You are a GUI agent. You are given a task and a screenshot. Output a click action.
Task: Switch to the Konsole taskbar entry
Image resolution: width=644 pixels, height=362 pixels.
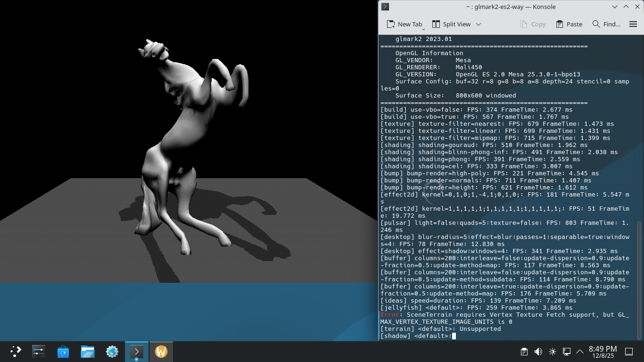tap(137, 352)
